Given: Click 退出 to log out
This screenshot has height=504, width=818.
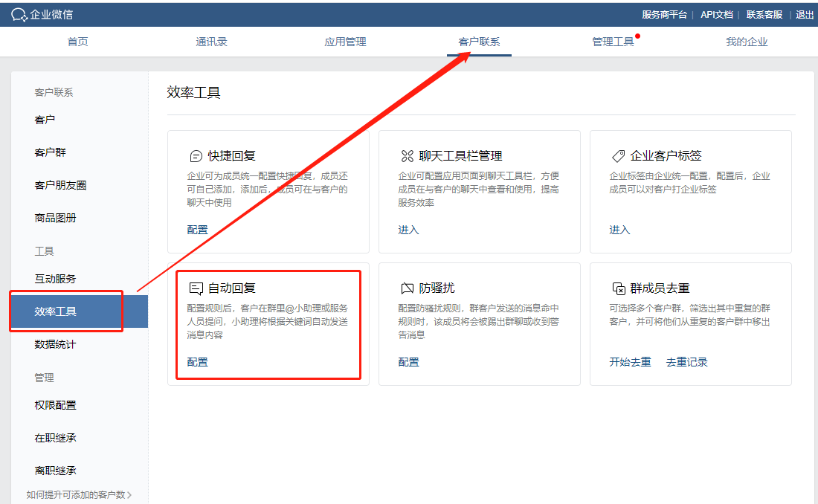Looking at the screenshot, I should click(x=805, y=14).
